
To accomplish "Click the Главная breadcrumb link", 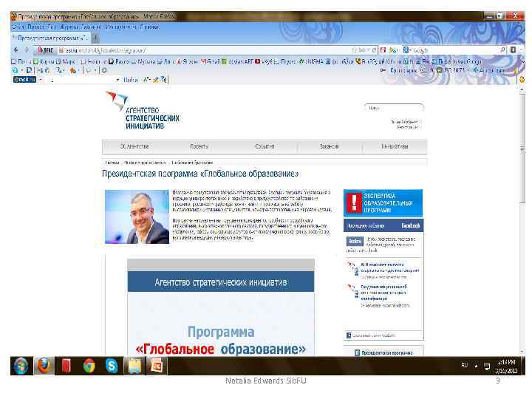I will click(112, 163).
